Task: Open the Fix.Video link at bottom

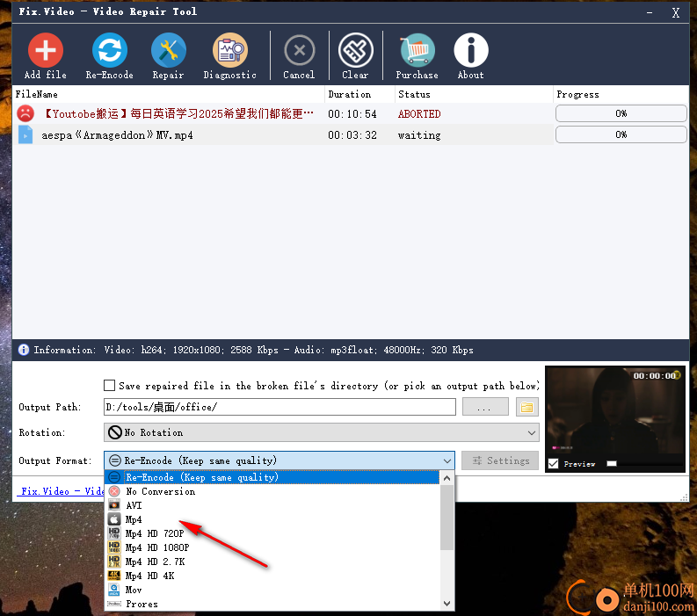Action: click(61, 491)
